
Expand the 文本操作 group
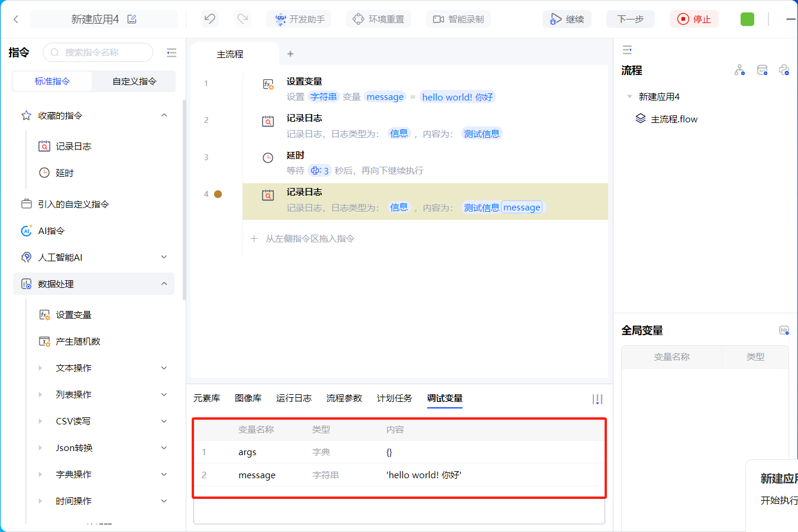[164, 368]
